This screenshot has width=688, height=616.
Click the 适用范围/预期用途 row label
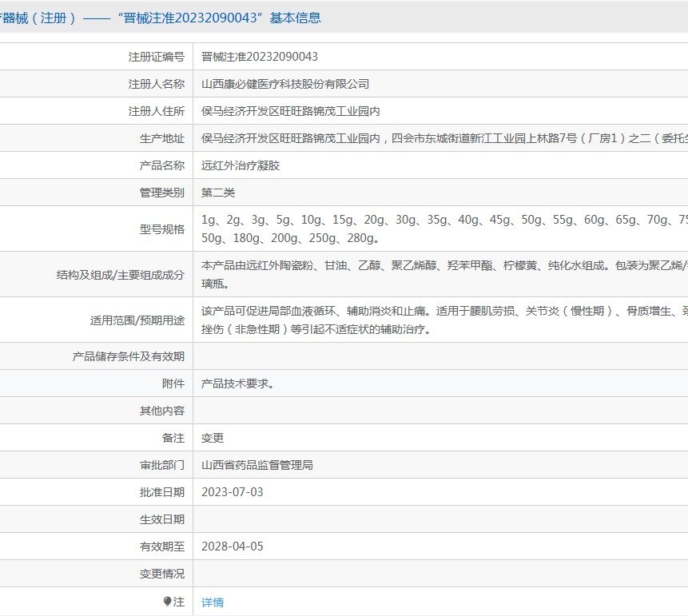click(x=137, y=320)
